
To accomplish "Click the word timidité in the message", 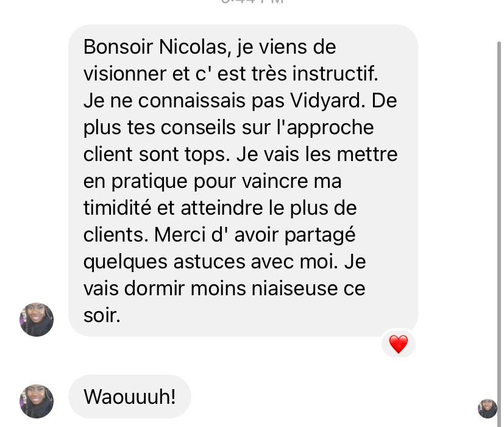I will (x=118, y=207).
